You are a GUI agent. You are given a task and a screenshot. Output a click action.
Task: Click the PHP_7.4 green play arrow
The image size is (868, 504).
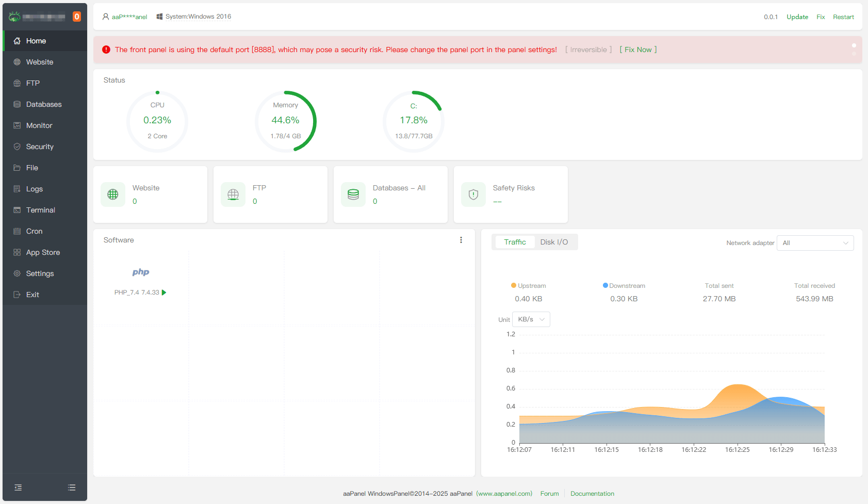164,292
